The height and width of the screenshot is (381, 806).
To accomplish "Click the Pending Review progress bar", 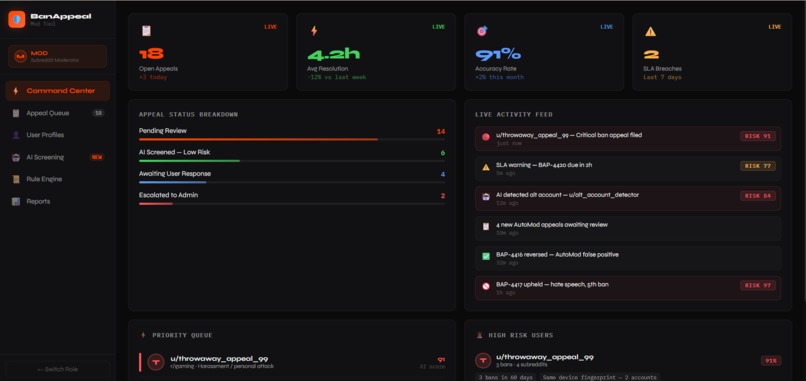I will pyautogui.click(x=291, y=139).
